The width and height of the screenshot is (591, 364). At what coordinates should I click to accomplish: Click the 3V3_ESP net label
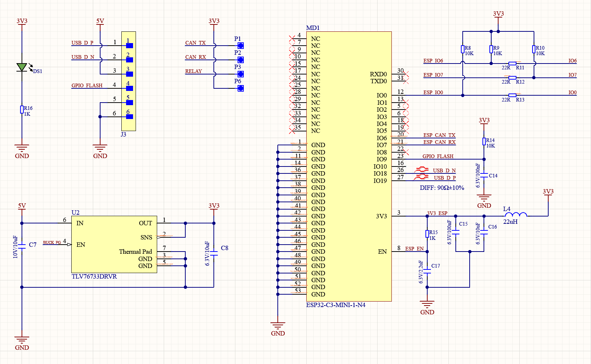pyautogui.click(x=437, y=213)
